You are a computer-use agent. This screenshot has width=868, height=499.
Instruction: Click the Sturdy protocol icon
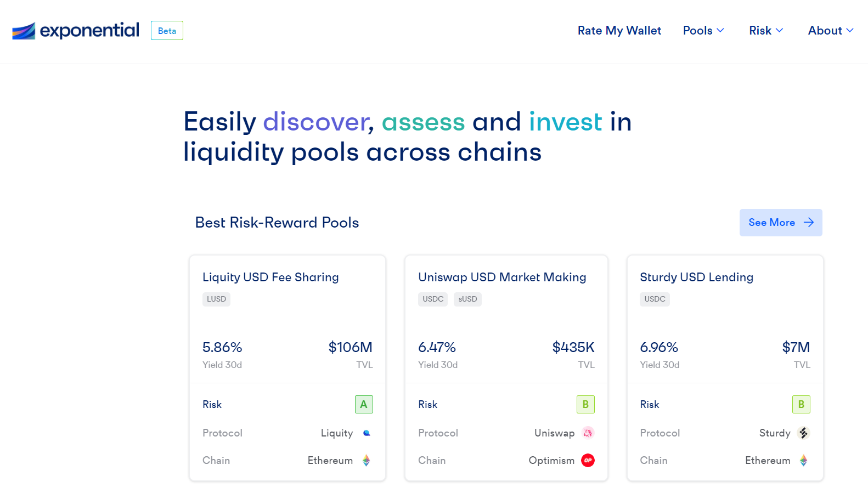coord(803,433)
